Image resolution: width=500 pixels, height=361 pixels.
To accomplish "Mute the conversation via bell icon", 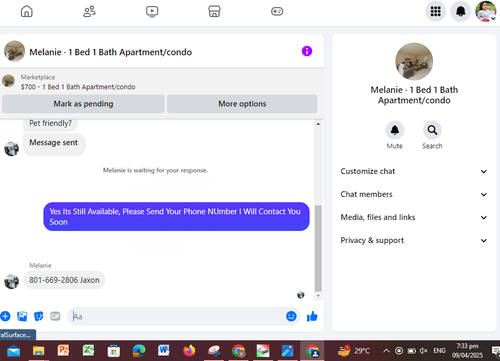I will (395, 130).
